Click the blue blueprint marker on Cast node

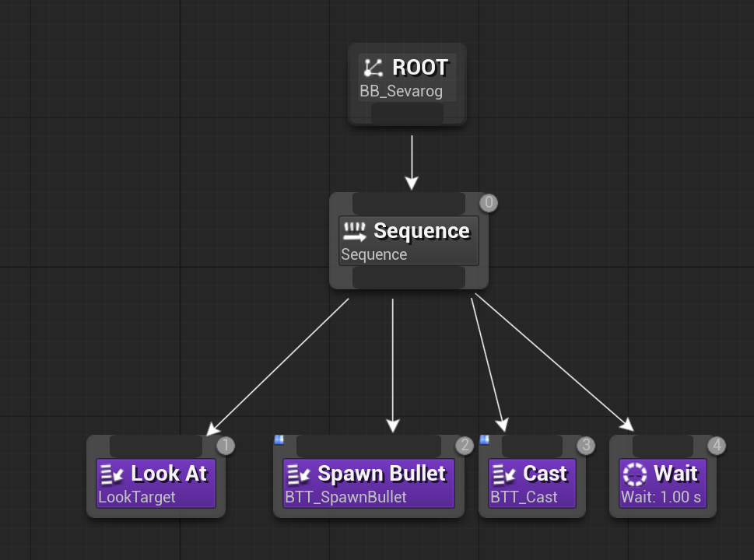coord(484,439)
